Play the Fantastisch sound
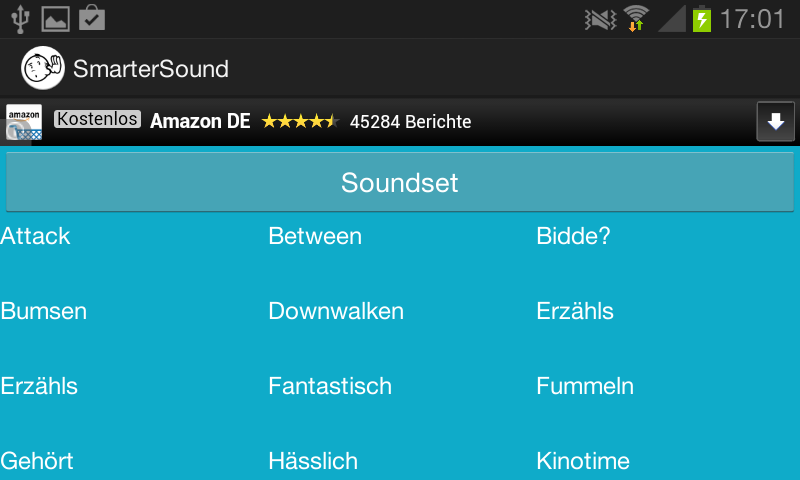Viewport: 800px width, 480px height. click(330, 386)
